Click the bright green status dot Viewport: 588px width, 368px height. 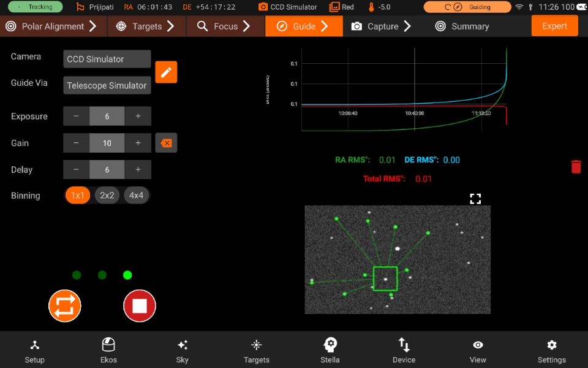click(127, 275)
